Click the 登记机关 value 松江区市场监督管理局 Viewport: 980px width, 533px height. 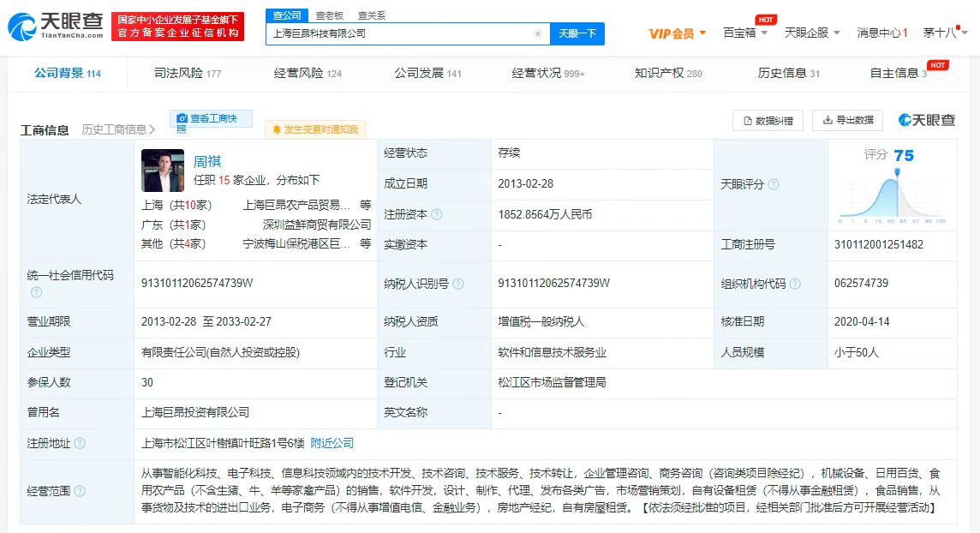click(x=552, y=382)
